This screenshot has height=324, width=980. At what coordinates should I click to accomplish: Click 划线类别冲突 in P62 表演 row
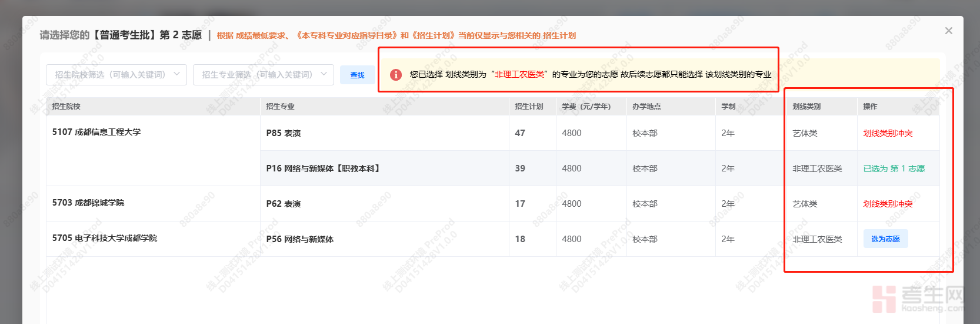click(888, 204)
